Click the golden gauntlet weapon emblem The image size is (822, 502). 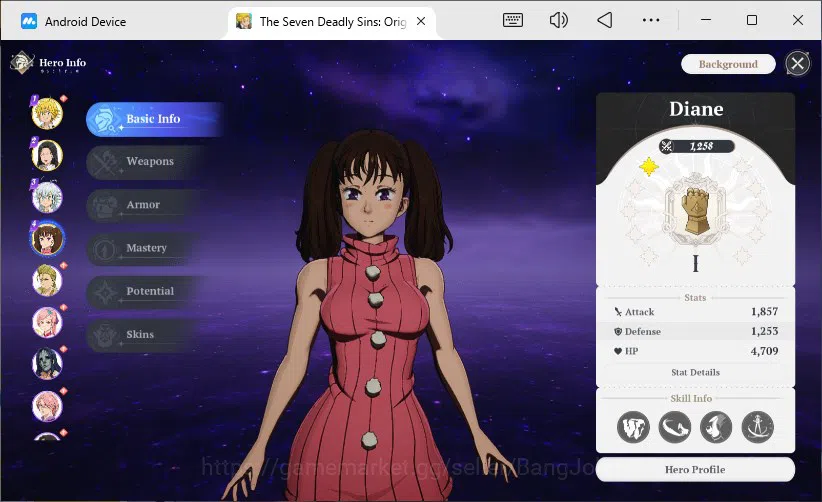pyautogui.click(x=695, y=210)
